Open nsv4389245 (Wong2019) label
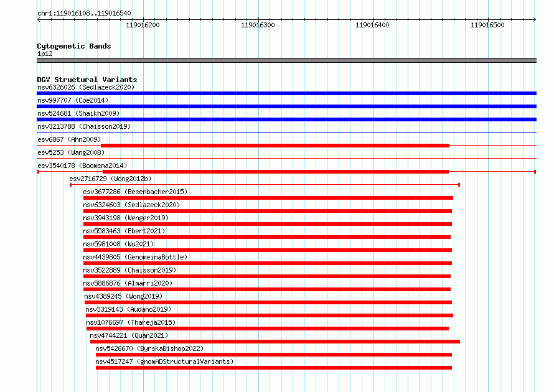Viewport: 554px width, 392px height. pos(123,296)
